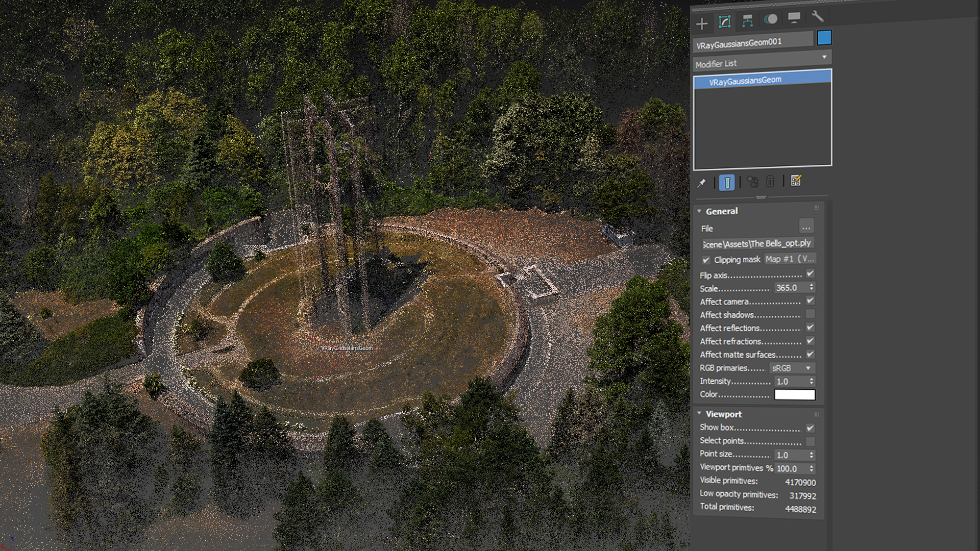Screen dimensions: 980x551
Task: Open the Motion panel tab
Action: tap(771, 19)
